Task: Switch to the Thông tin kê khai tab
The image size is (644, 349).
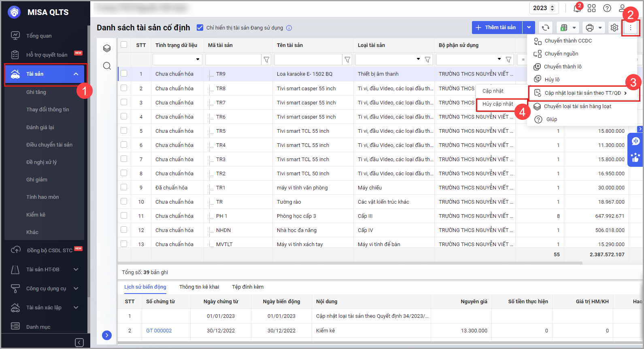Action: point(199,287)
